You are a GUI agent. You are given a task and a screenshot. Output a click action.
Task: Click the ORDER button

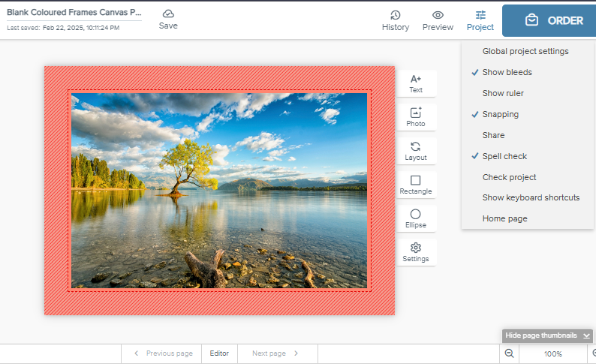tap(549, 20)
